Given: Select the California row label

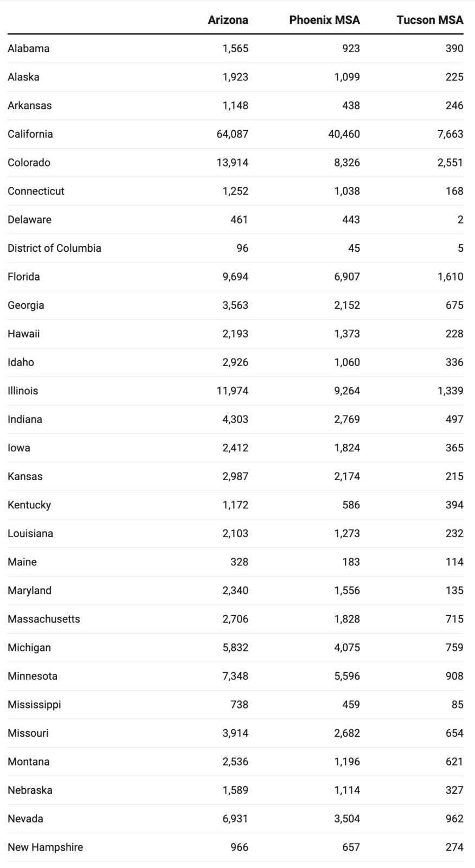Looking at the screenshot, I should (x=30, y=134).
